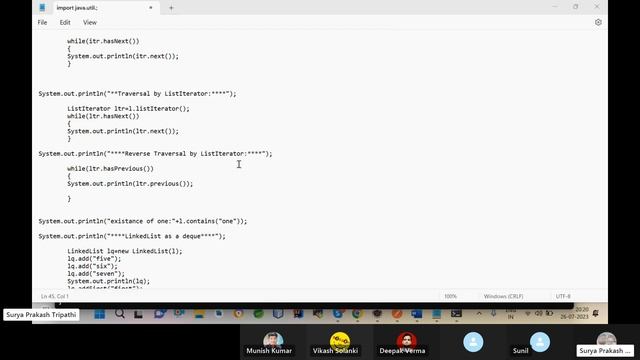Add a new Notepad tab
Viewport: 640px width, 360px height.
click(x=171, y=8)
